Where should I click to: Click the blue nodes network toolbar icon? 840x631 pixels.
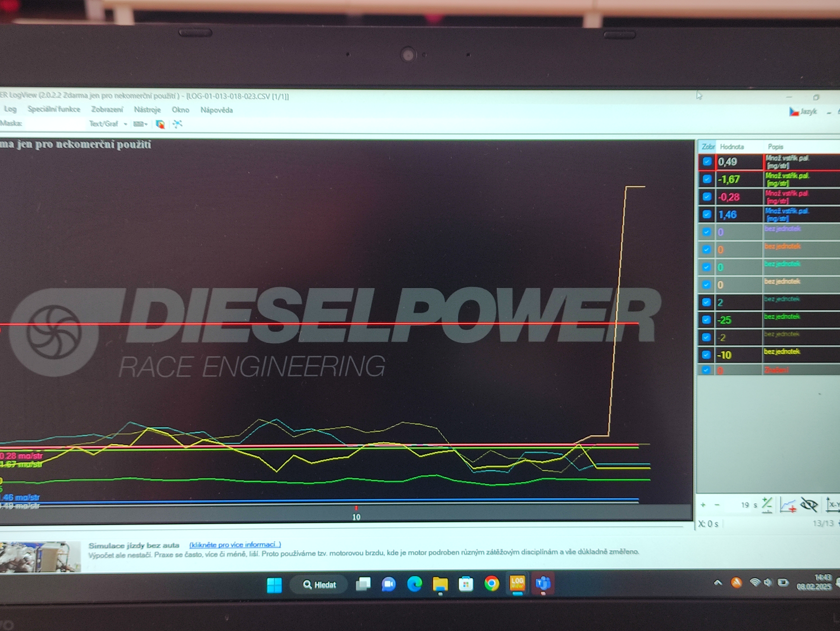[x=177, y=124]
